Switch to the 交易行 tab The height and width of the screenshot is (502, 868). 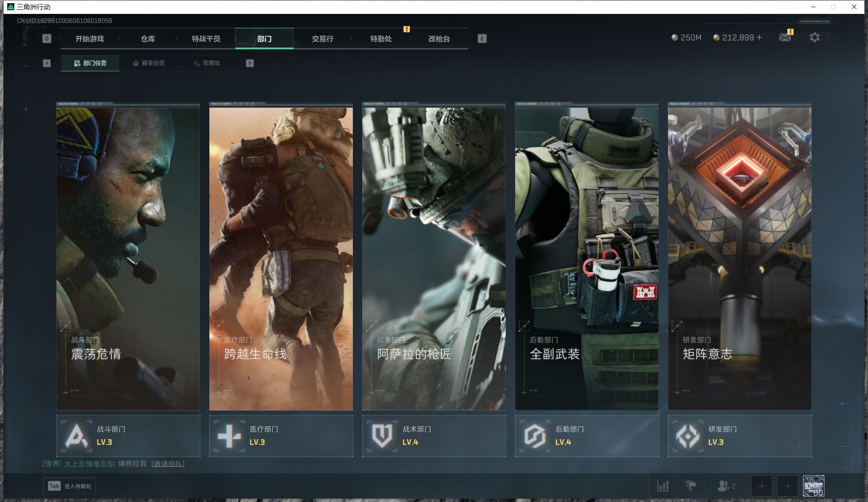[323, 39]
